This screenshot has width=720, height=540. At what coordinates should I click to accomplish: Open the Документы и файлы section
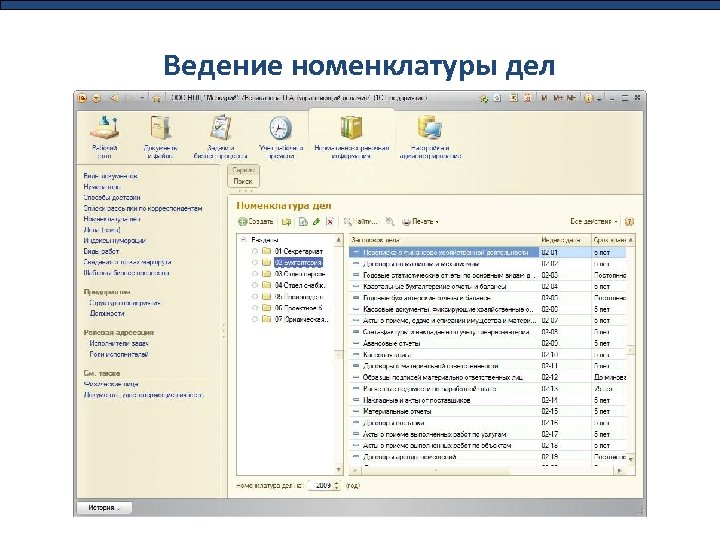coord(160,136)
